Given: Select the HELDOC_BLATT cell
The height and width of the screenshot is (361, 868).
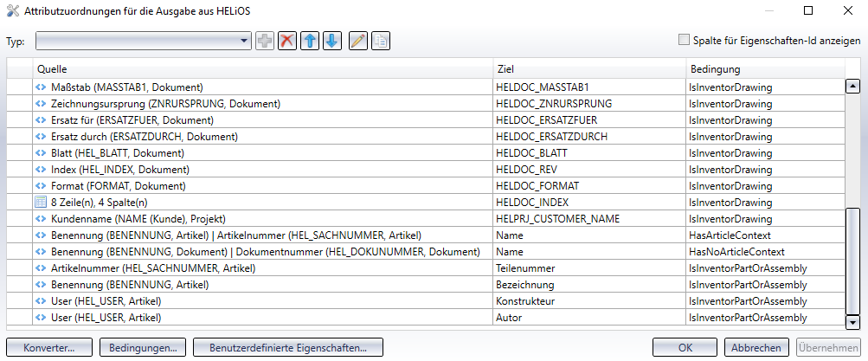Looking at the screenshot, I should pos(589,153).
